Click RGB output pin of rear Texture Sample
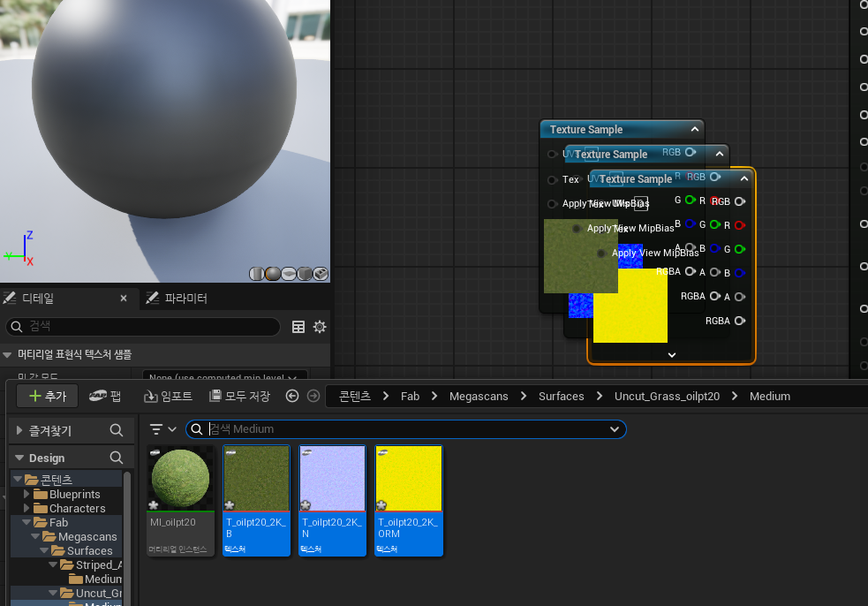Image resolution: width=868 pixels, height=606 pixels. pos(691,152)
